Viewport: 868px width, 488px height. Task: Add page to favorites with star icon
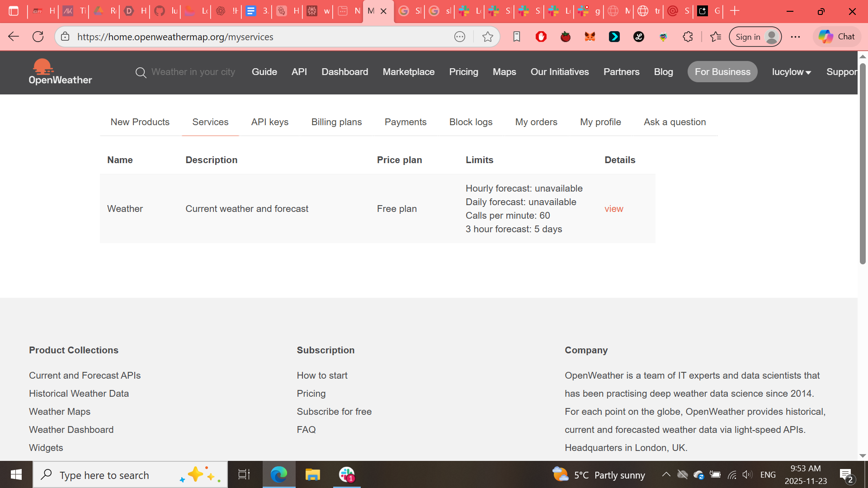point(487,37)
